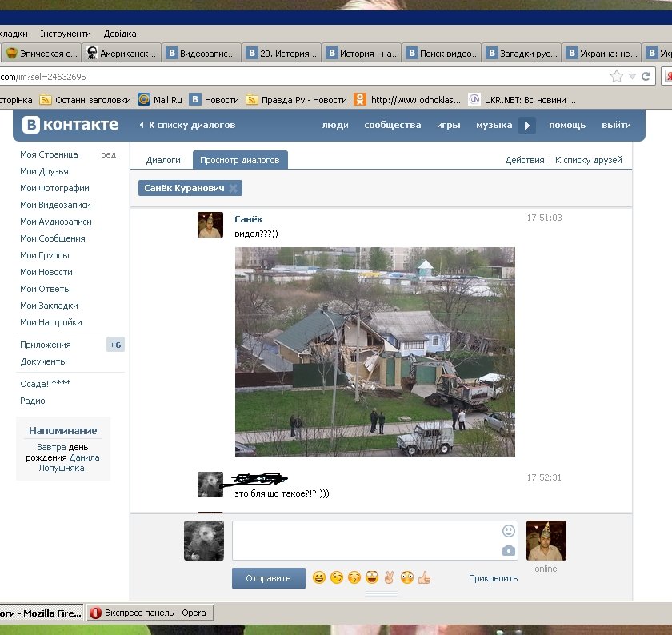Expand the Прикрепить attachment menu
Screen dimensions: 672x635
point(493,578)
